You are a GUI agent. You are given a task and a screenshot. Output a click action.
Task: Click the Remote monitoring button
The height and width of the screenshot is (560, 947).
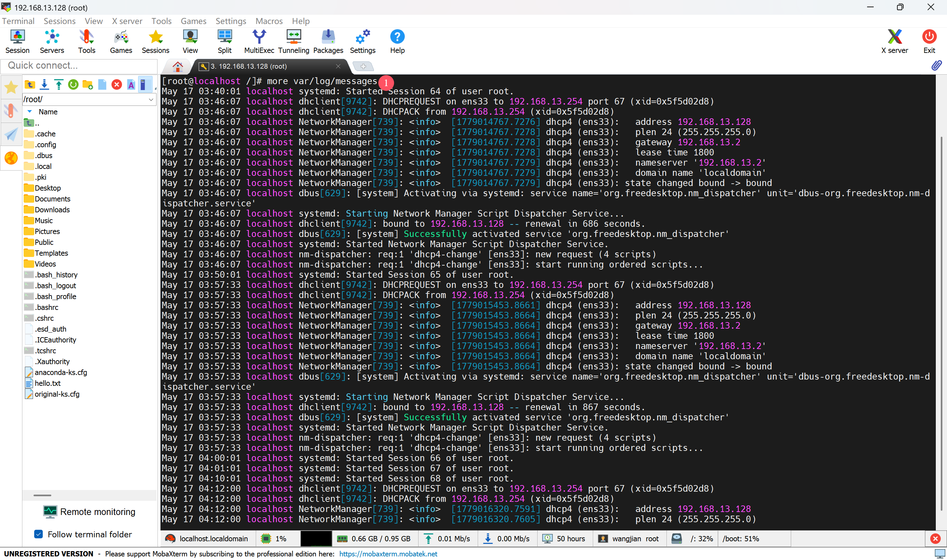(x=89, y=512)
